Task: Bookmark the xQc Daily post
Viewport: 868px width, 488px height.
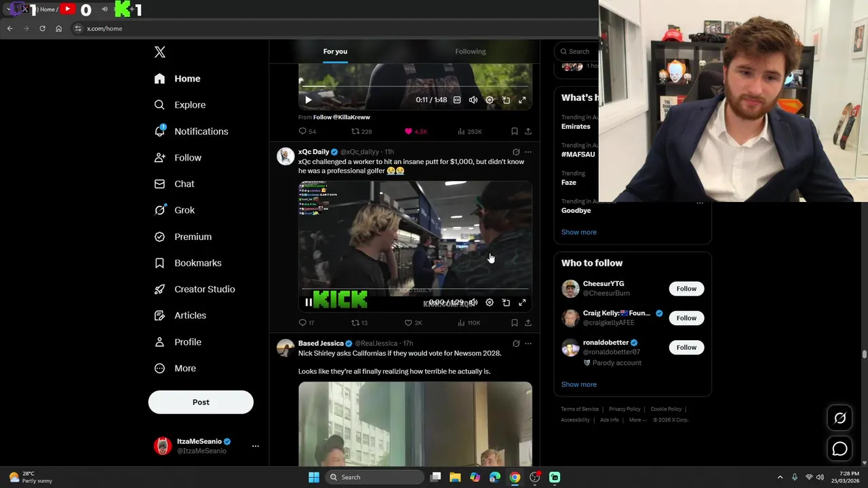Action: click(515, 323)
